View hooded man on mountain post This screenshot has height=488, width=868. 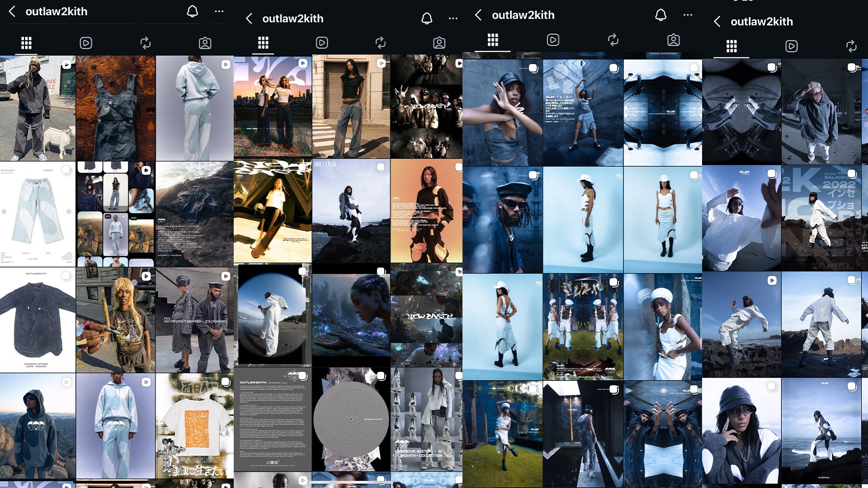pyautogui.click(x=38, y=426)
